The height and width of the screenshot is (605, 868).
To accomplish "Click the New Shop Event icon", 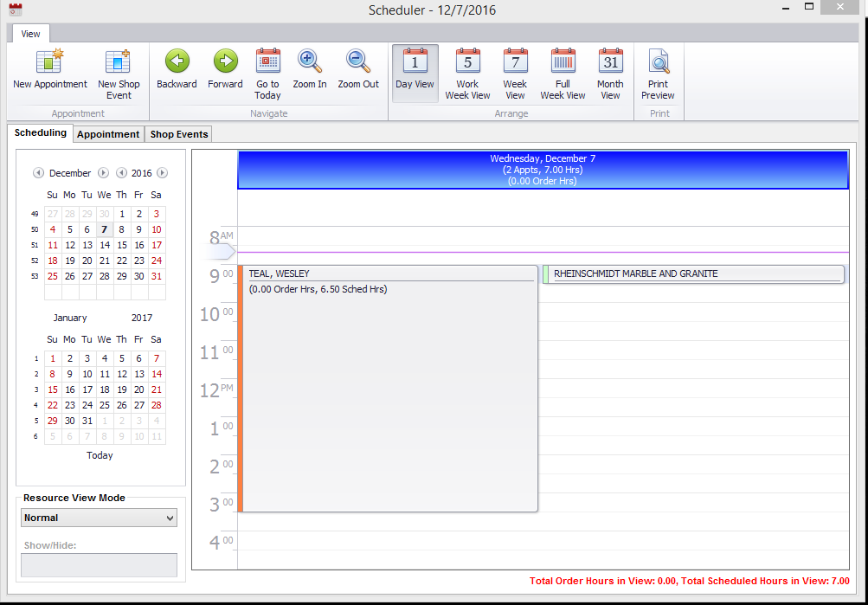I will coord(118,61).
